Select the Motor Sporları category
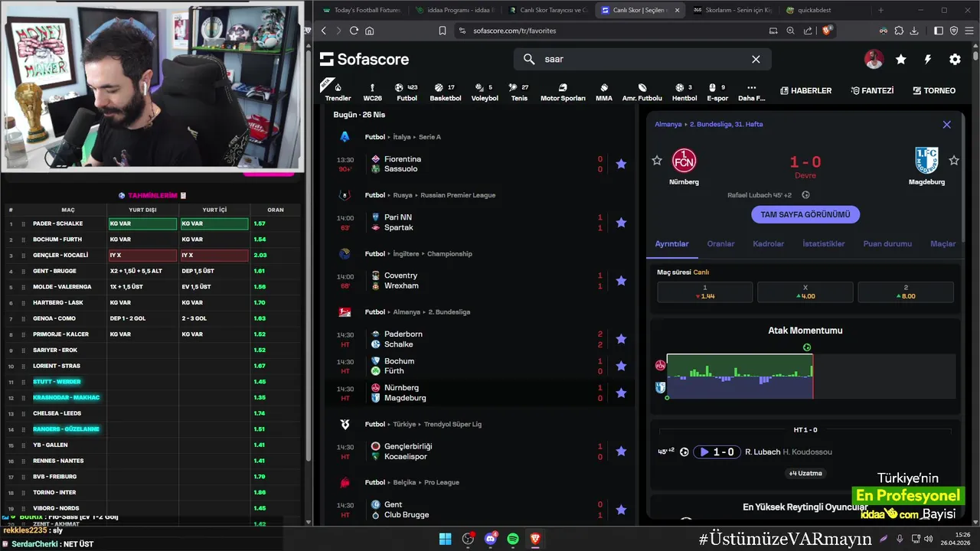 tap(563, 91)
